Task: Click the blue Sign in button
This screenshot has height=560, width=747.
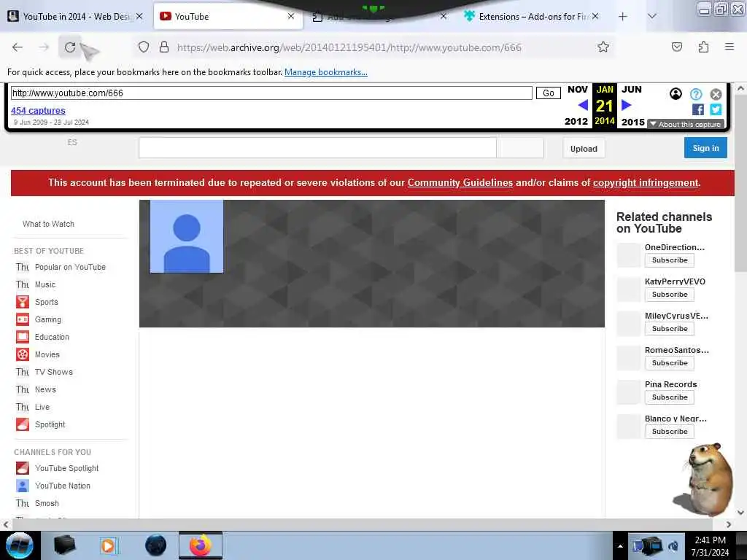Action: pos(705,147)
